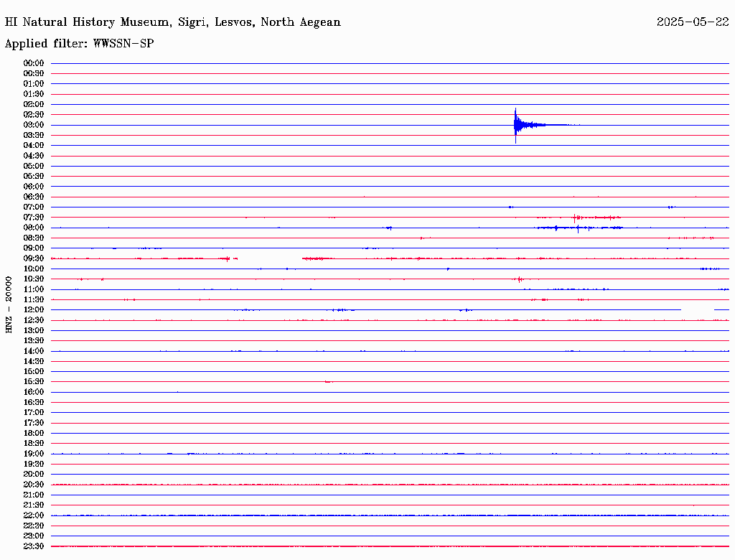Select the 04:30 time label
This screenshot has width=735, height=560.
pos(34,156)
